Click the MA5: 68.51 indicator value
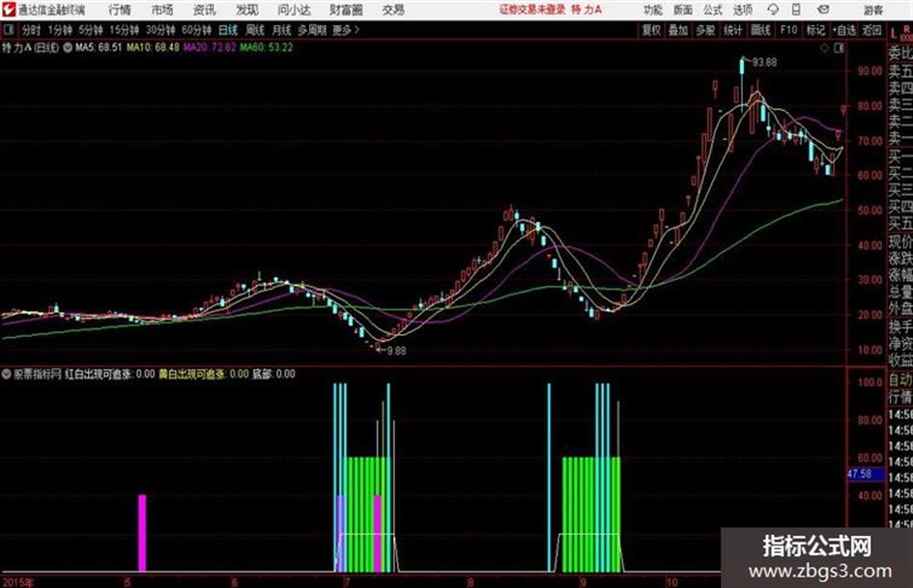Image resolution: width=913 pixels, height=588 pixels. tap(99, 47)
